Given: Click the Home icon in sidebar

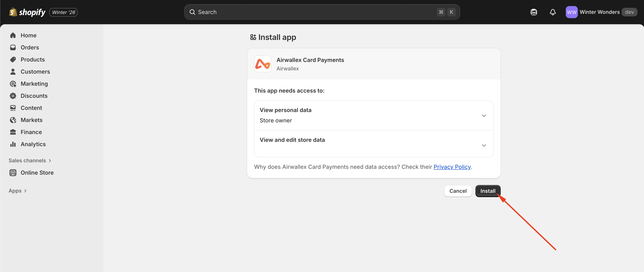Looking at the screenshot, I should [x=13, y=35].
